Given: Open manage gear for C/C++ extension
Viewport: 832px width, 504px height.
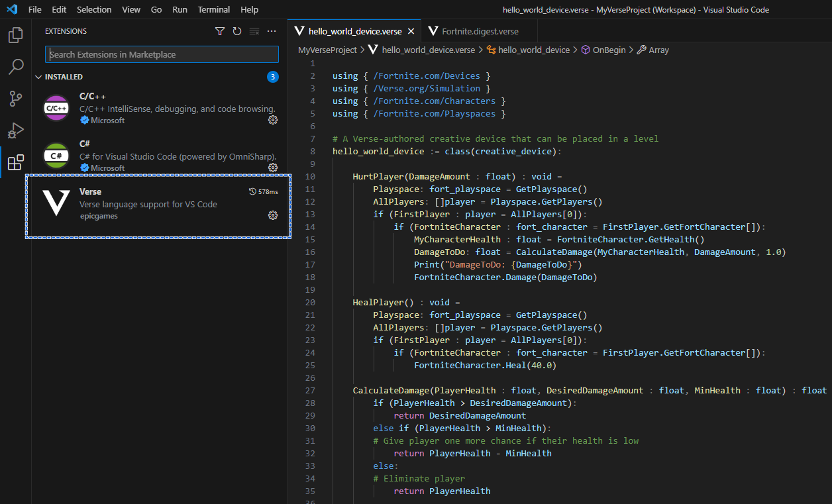Looking at the screenshot, I should [x=272, y=120].
